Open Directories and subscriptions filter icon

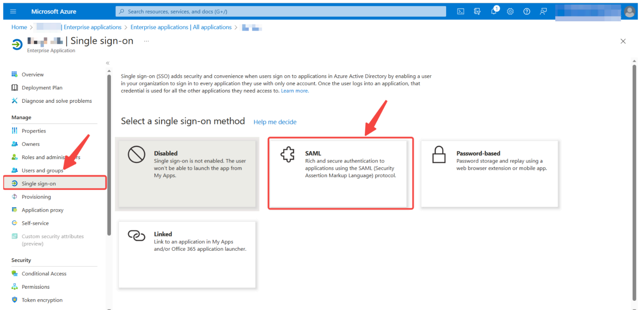click(477, 12)
